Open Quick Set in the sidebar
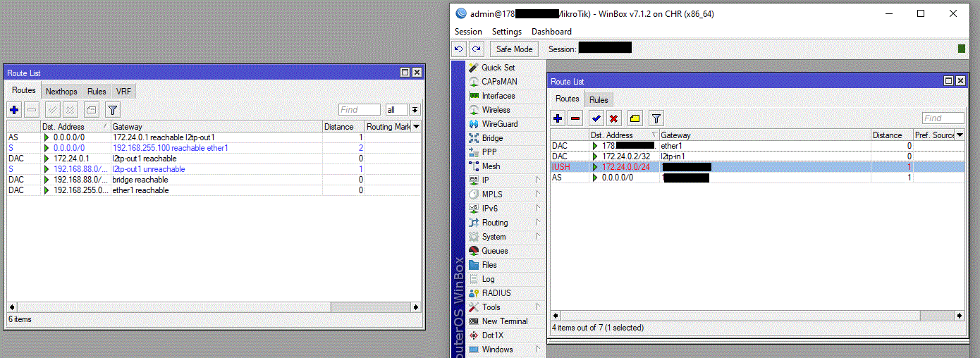The width and height of the screenshot is (980, 358). 498,68
